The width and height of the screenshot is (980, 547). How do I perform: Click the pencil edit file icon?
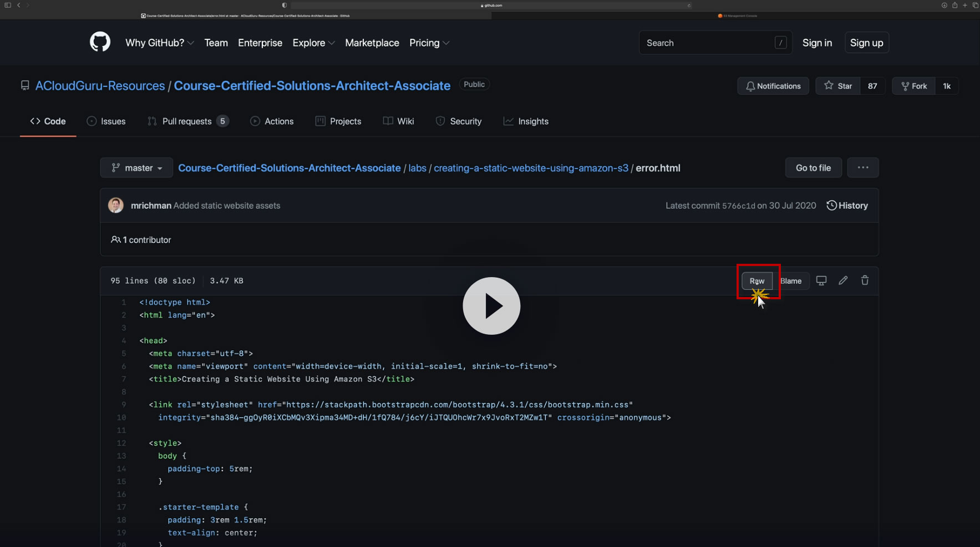pos(843,280)
